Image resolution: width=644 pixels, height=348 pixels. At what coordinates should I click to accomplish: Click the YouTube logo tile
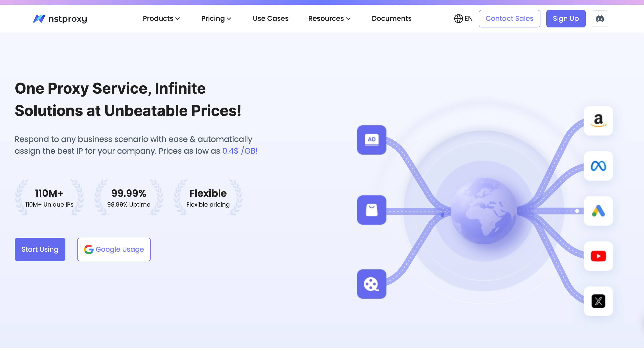[x=598, y=256]
